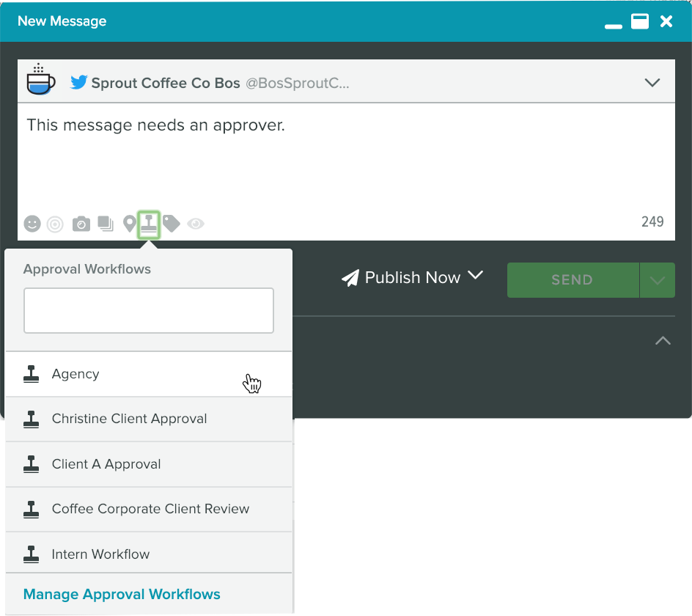This screenshot has width=692, height=616.
Task: Click the stamp icon beside Agency
Action: point(31,374)
